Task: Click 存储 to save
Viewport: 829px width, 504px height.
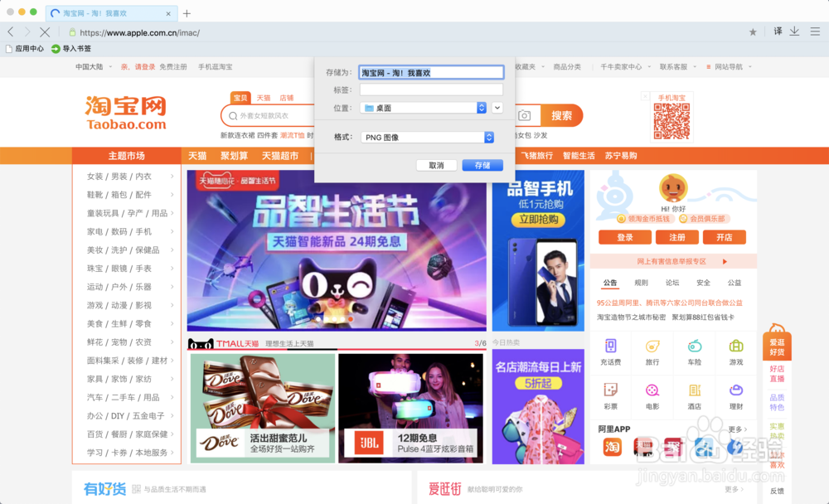Action: 482,166
